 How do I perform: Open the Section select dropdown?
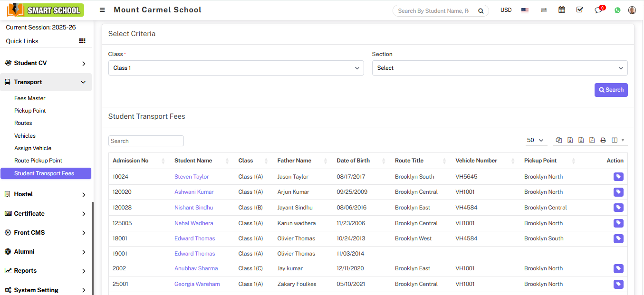point(500,68)
